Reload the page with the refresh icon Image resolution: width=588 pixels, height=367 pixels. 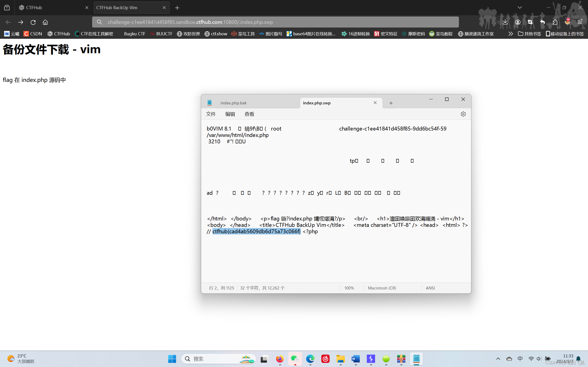33,22
